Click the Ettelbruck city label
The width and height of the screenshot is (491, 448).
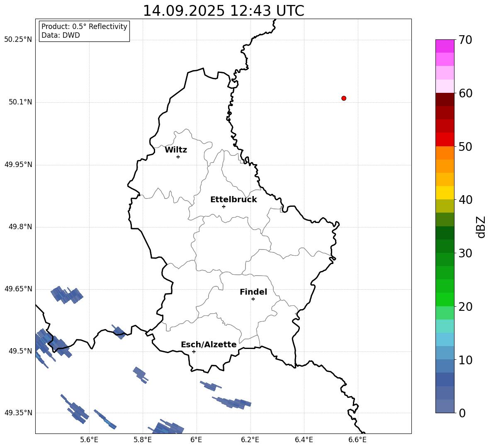coord(233,200)
